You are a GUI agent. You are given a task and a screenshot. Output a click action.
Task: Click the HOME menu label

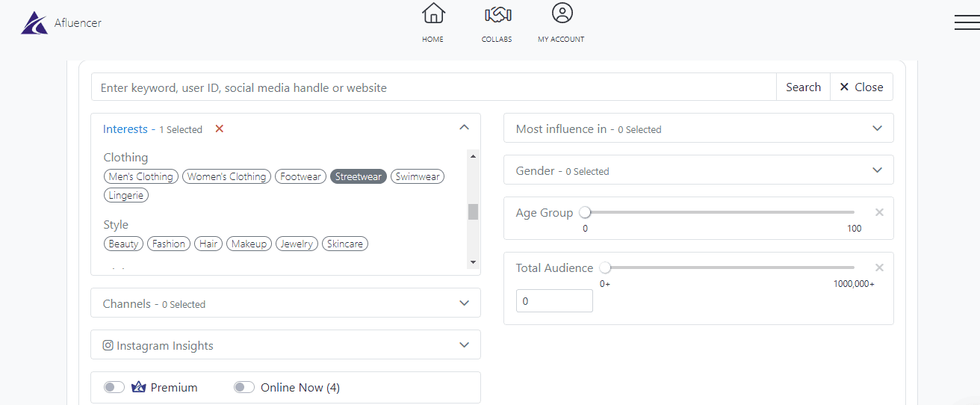[432, 39]
